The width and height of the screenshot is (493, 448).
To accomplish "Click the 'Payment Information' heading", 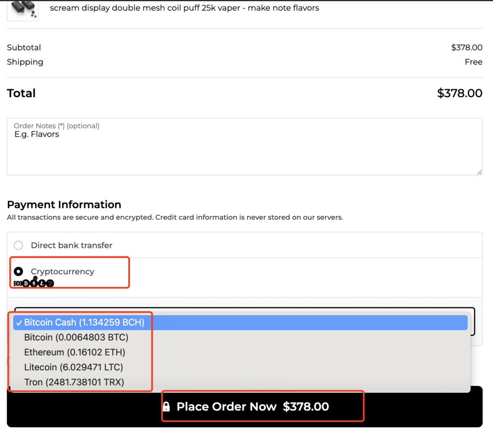I will pos(64,205).
